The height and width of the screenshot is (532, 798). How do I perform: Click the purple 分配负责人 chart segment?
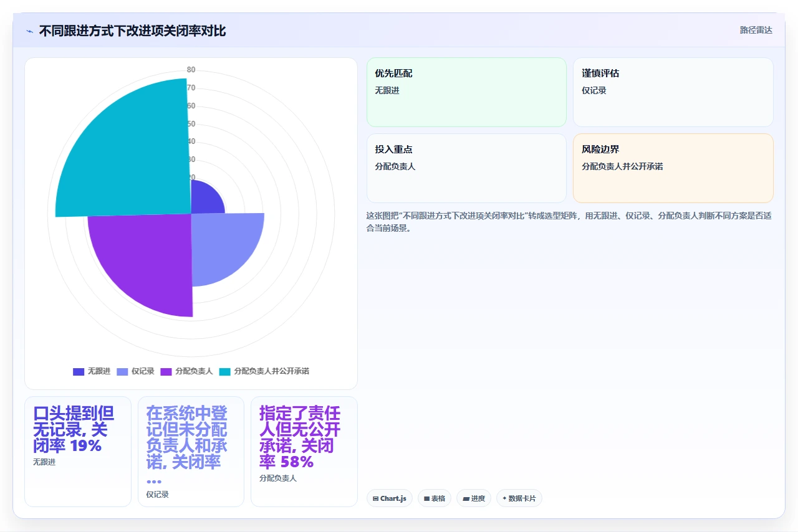pos(147,259)
